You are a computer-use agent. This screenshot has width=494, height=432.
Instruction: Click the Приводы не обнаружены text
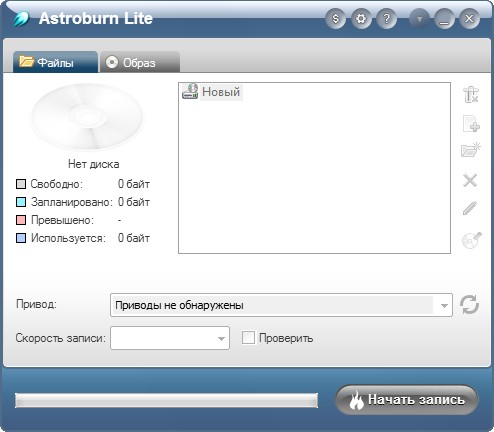coord(179,305)
